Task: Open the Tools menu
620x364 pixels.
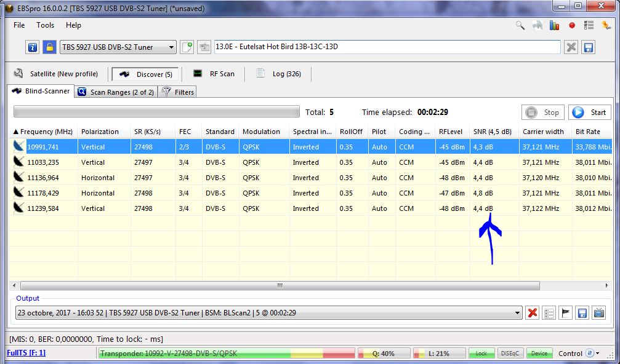Action: pyautogui.click(x=45, y=25)
